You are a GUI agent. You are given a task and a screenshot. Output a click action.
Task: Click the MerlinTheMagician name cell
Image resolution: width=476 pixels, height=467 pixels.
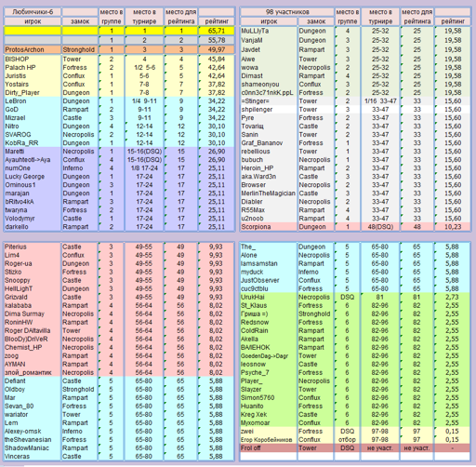click(269, 193)
